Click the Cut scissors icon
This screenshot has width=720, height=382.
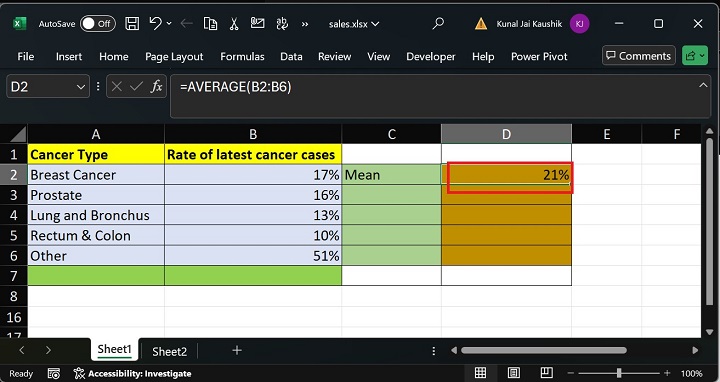(x=234, y=24)
